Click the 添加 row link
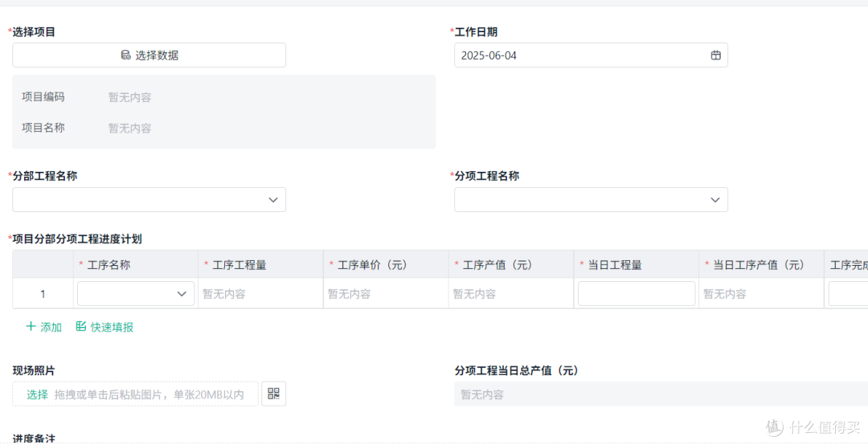This screenshot has width=868, height=445. click(43, 327)
